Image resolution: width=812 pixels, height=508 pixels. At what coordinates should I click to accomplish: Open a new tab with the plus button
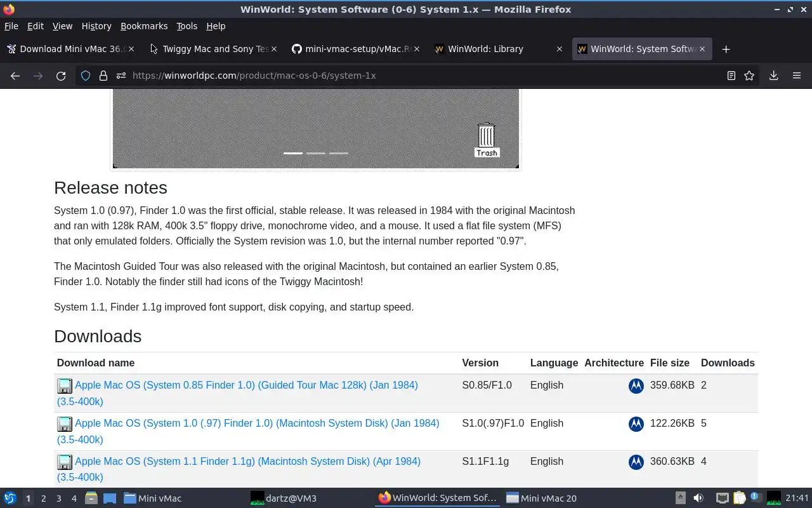(x=726, y=49)
